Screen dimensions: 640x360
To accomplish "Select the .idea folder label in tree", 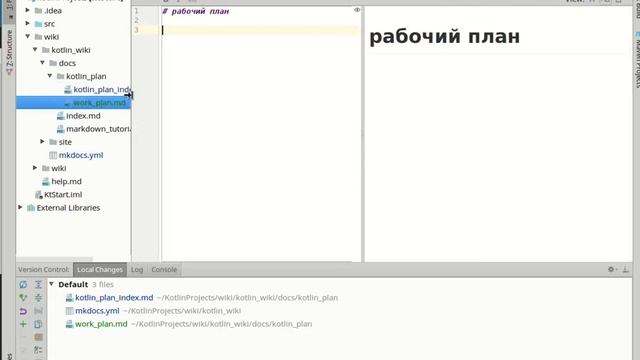I will (53, 11).
